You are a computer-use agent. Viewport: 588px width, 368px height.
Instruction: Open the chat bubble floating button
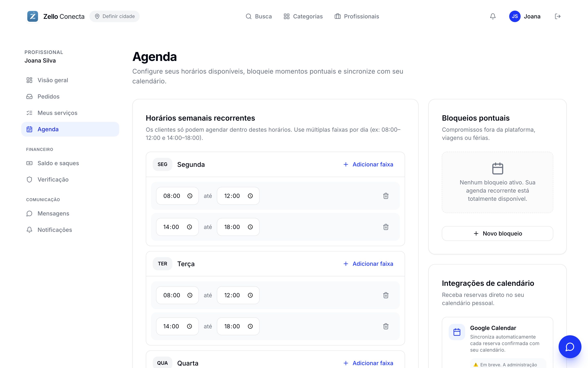tap(570, 347)
